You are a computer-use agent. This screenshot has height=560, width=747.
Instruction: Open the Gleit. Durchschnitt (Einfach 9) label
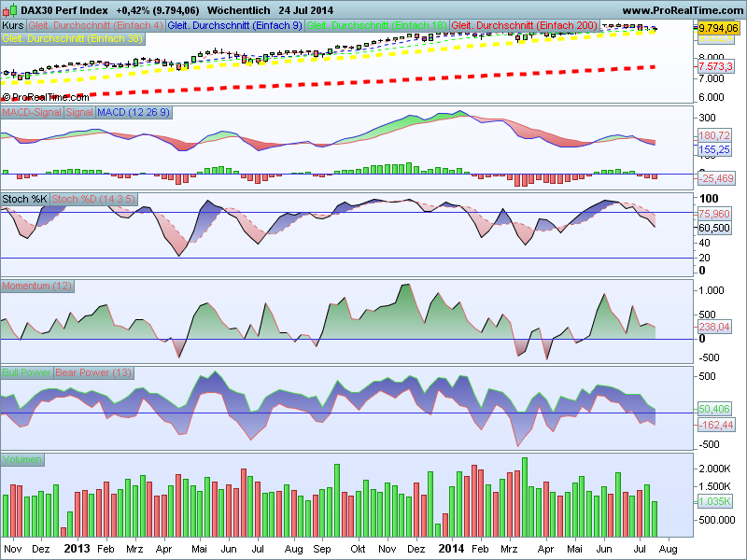(235, 25)
